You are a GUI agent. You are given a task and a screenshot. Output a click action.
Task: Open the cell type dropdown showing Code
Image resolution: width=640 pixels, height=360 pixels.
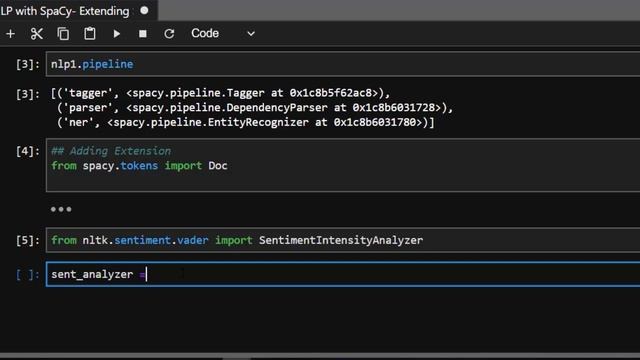[x=223, y=33]
